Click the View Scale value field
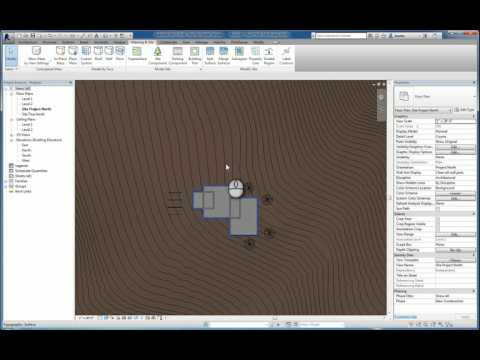480x360 pixels. [455, 121]
